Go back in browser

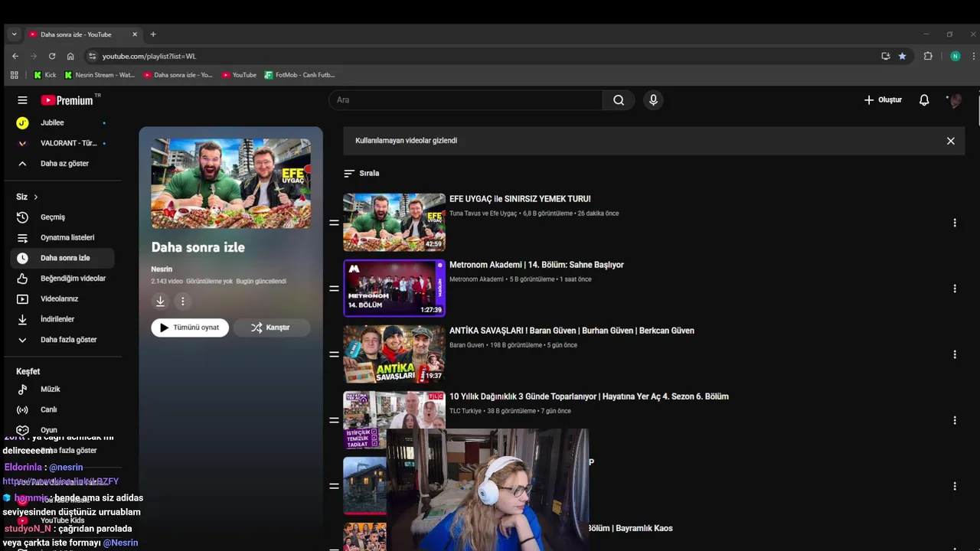(15, 56)
